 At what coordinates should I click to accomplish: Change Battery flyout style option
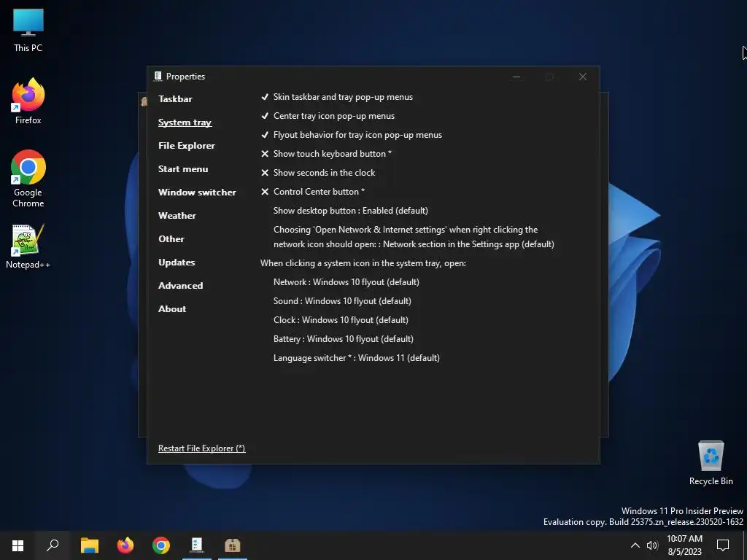click(344, 340)
